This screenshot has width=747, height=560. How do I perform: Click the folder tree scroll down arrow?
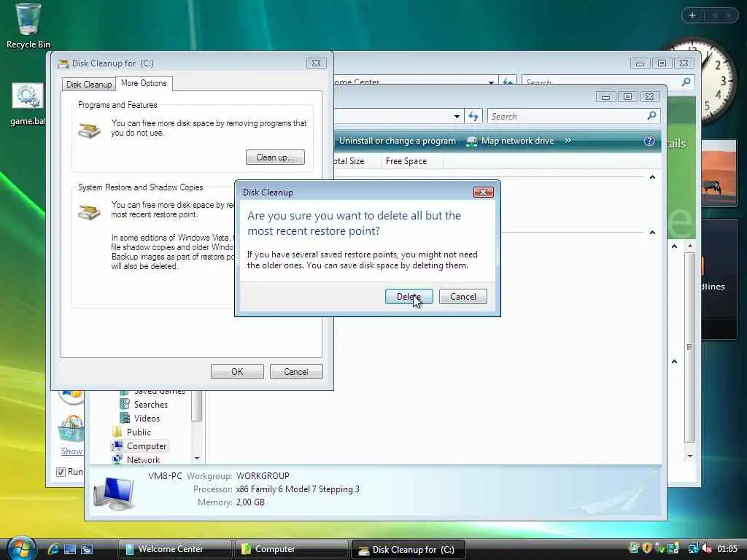pos(197,458)
